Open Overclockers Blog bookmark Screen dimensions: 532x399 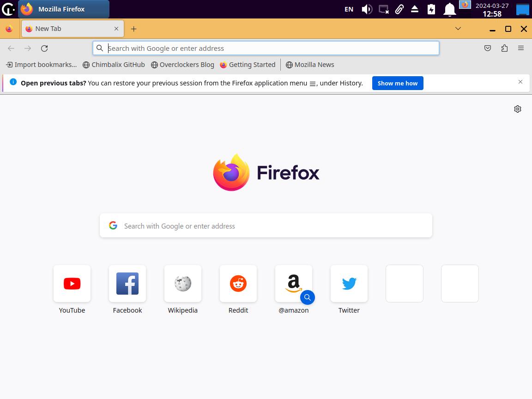point(182,65)
